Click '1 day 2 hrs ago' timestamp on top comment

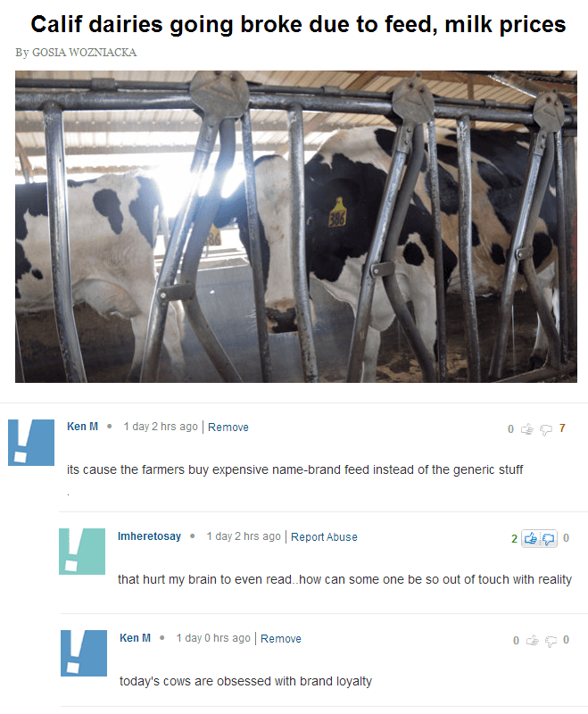coord(161,427)
